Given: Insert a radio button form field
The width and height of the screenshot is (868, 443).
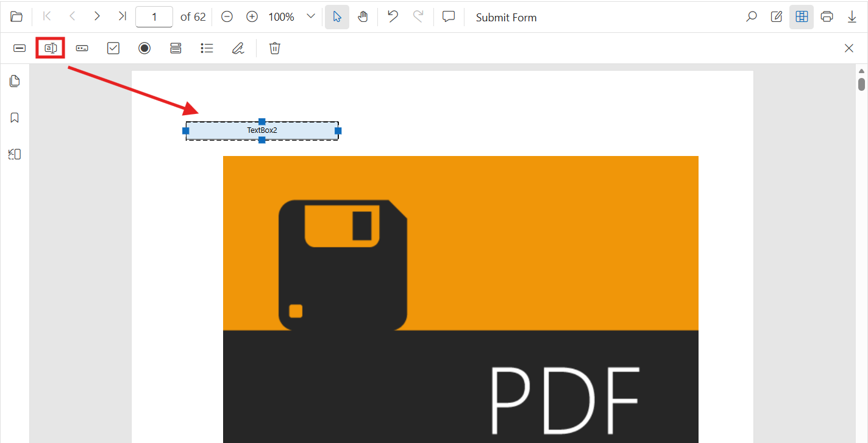Looking at the screenshot, I should (144, 48).
